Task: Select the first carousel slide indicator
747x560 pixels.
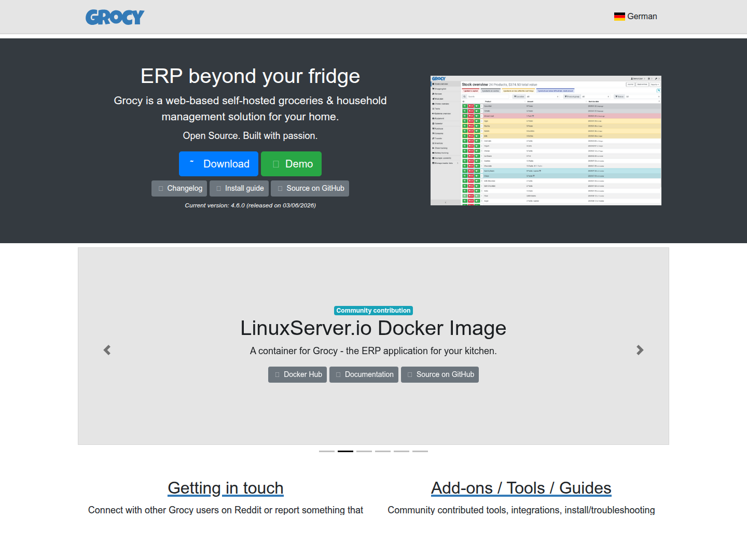Action: click(327, 451)
